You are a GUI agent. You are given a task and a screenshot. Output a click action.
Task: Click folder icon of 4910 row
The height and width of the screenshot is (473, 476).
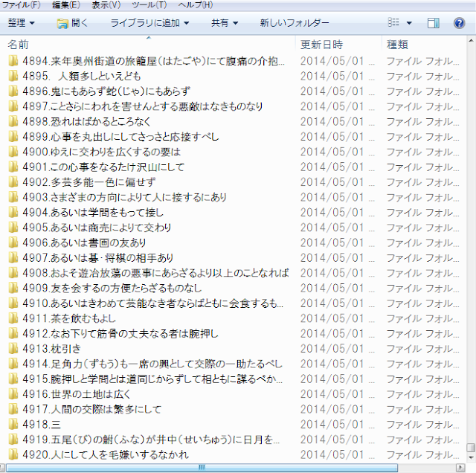pyautogui.click(x=13, y=303)
